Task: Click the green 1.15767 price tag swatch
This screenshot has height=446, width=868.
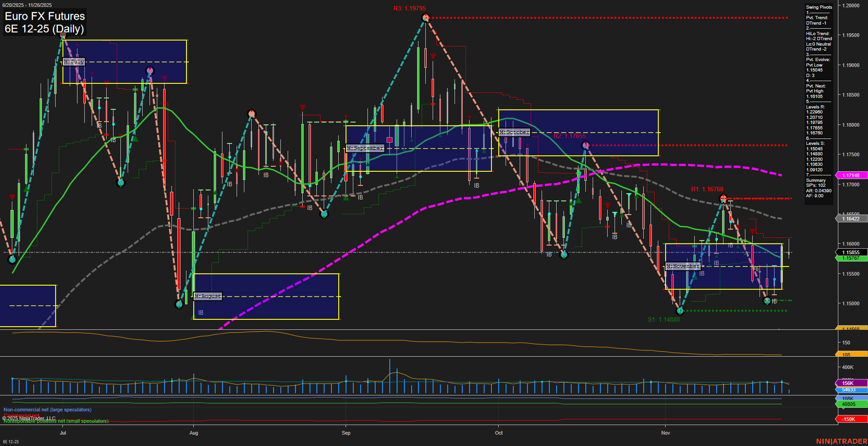Action: (x=851, y=258)
